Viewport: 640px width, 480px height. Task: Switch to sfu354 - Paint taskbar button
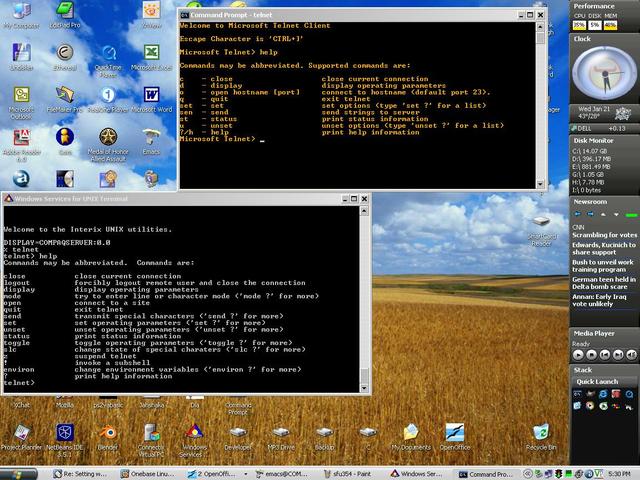coord(347,474)
